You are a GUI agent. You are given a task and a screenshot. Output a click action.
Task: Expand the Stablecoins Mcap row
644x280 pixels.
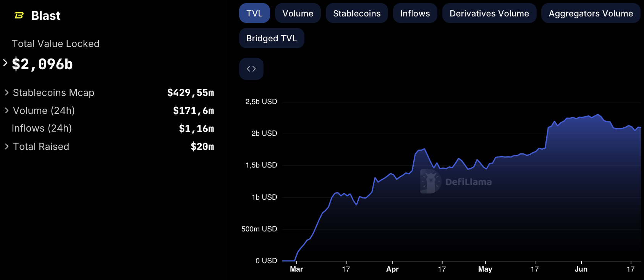(x=6, y=93)
